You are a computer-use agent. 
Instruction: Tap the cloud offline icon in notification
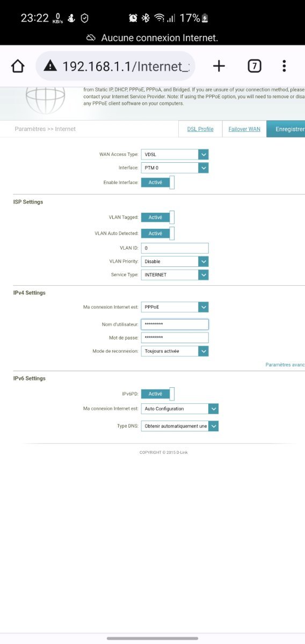click(91, 38)
